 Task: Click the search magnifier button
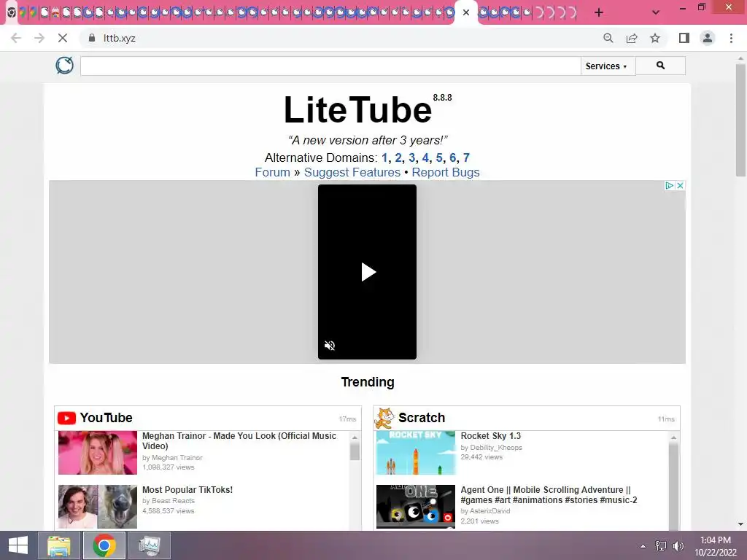click(x=660, y=66)
